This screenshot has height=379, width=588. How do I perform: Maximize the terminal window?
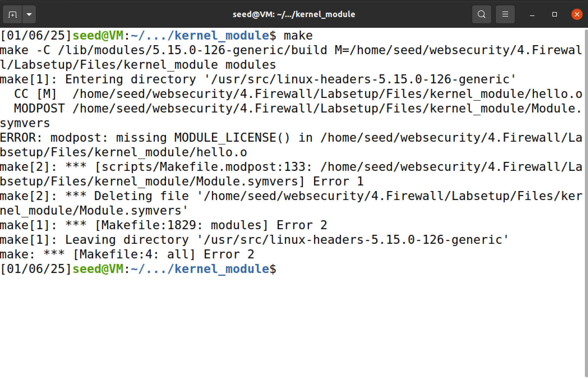point(554,14)
